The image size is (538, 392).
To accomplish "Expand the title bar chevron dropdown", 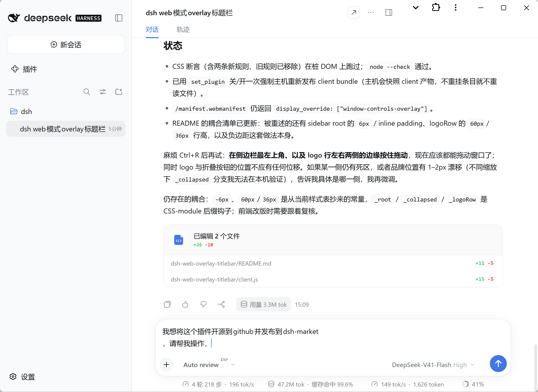I will (x=416, y=8).
